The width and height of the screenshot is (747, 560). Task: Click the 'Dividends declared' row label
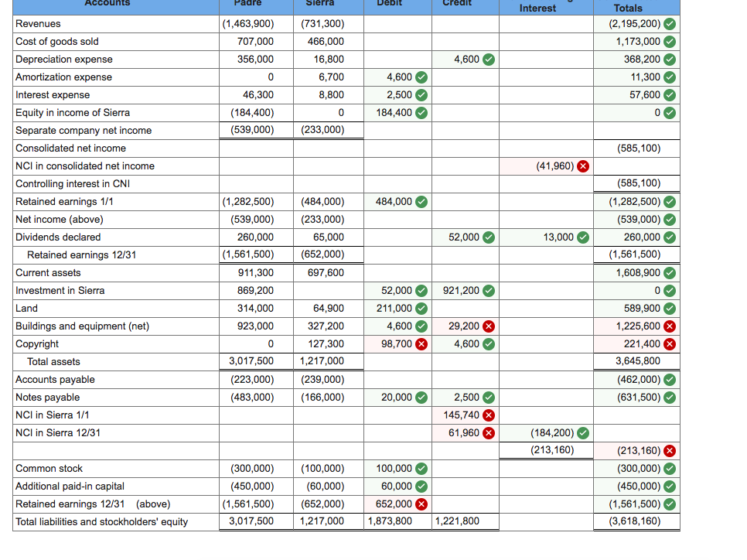pyautogui.click(x=58, y=237)
